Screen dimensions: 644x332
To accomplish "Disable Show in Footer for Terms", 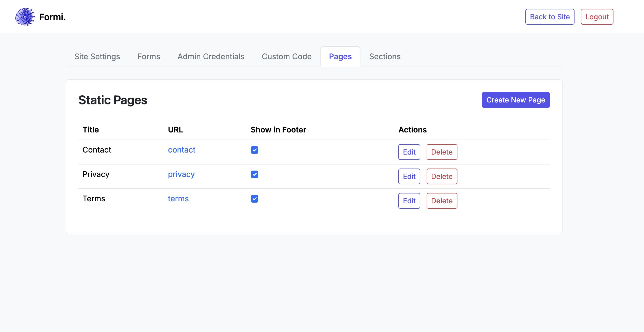I will pyautogui.click(x=254, y=199).
